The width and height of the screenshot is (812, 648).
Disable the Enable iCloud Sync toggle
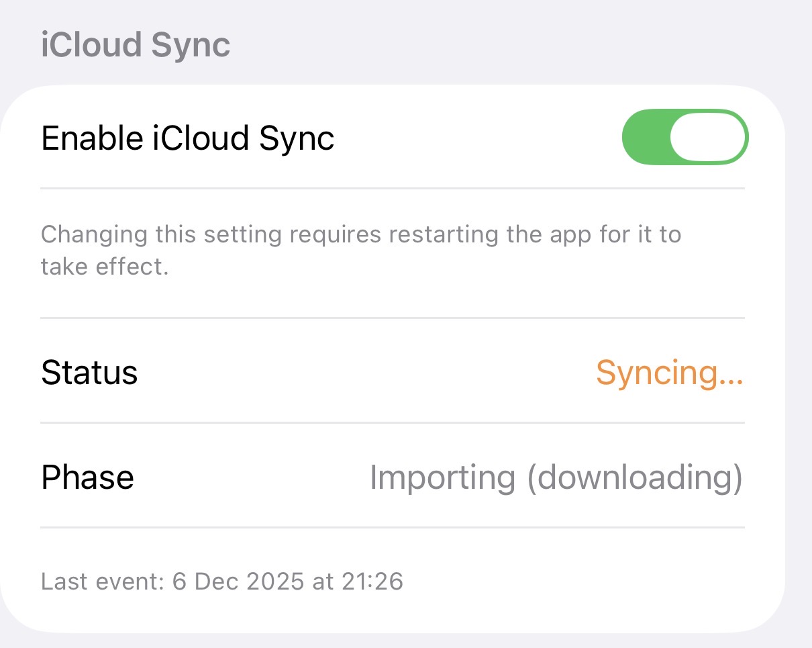(685, 138)
